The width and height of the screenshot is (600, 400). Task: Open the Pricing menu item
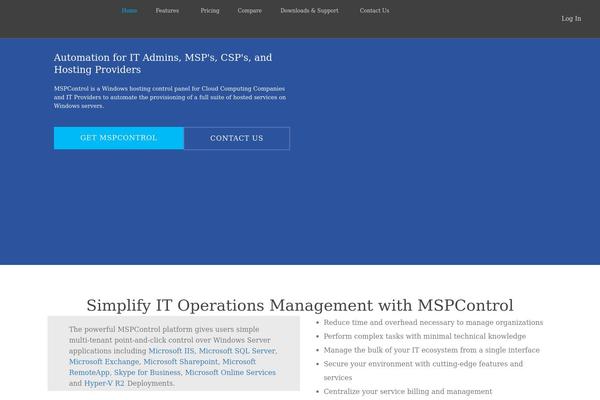click(x=210, y=11)
